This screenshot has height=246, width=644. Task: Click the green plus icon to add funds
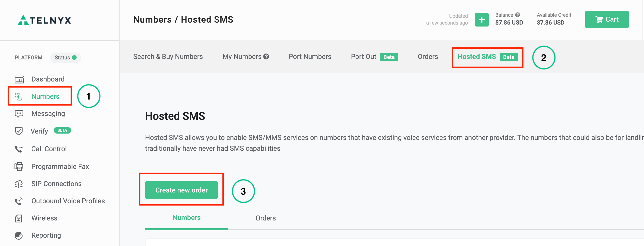point(481,19)
